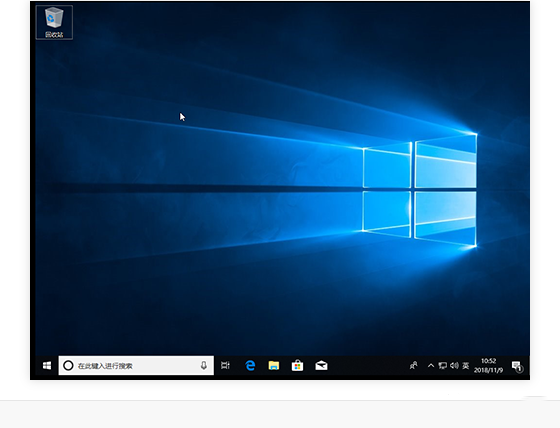Open the Mail app from the taskbar

[321, 365]
